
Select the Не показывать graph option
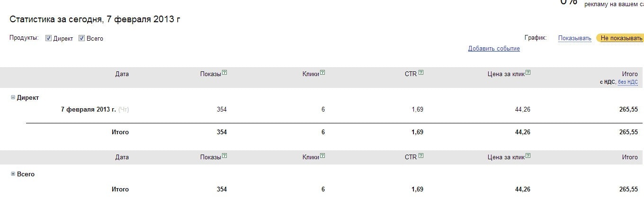pos(621,38)
